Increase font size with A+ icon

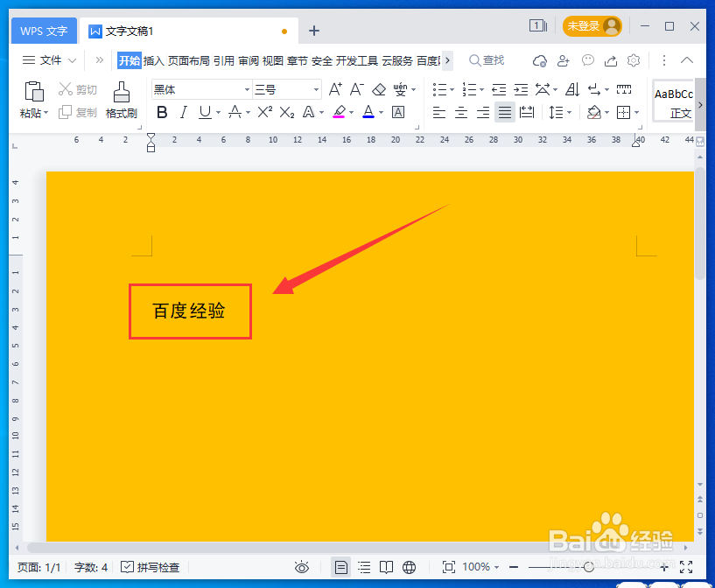pos(335,89)
